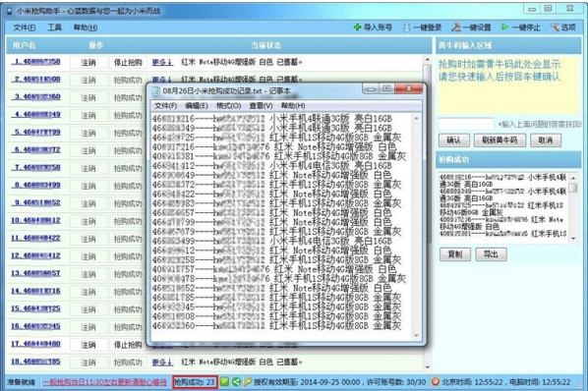Viewport: 588px width, 391px height.
Task: Click the green share icon in status bar
Action: pos(236,382)
